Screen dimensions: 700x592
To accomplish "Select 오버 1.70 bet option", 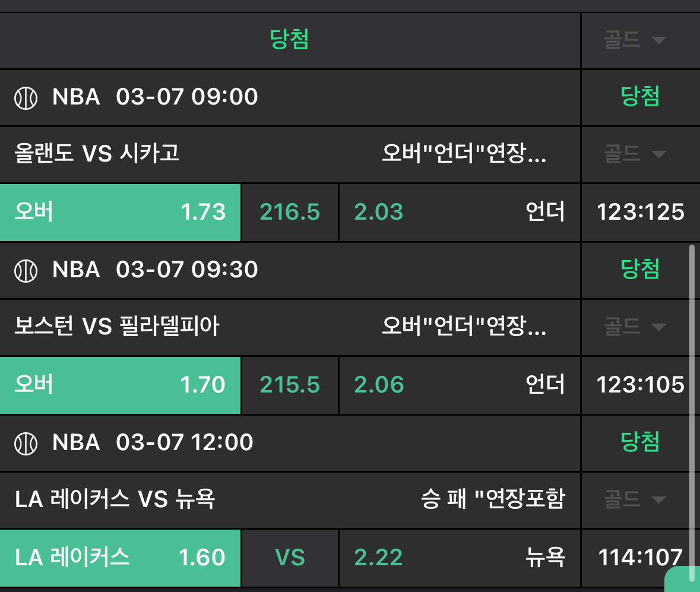I will click(x=120, y=385).
